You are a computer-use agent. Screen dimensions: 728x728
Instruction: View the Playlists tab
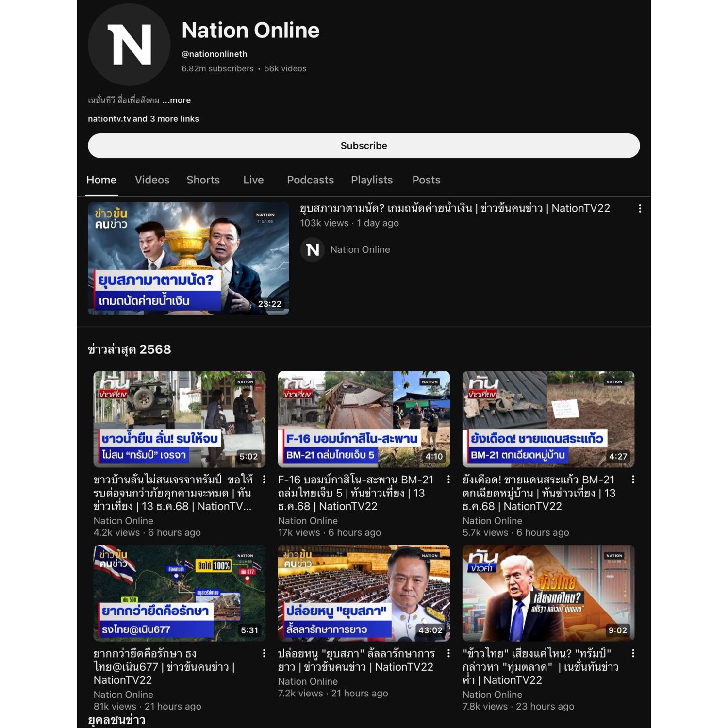pyautogui.click(x=372, y=180)
